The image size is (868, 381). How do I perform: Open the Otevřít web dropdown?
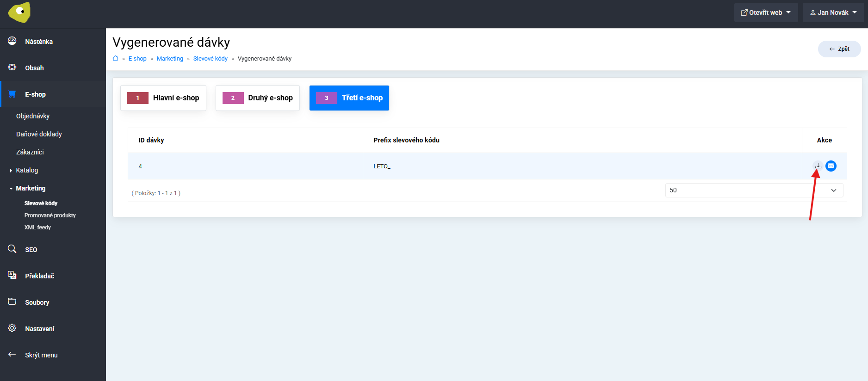click(x=766, y=12)
